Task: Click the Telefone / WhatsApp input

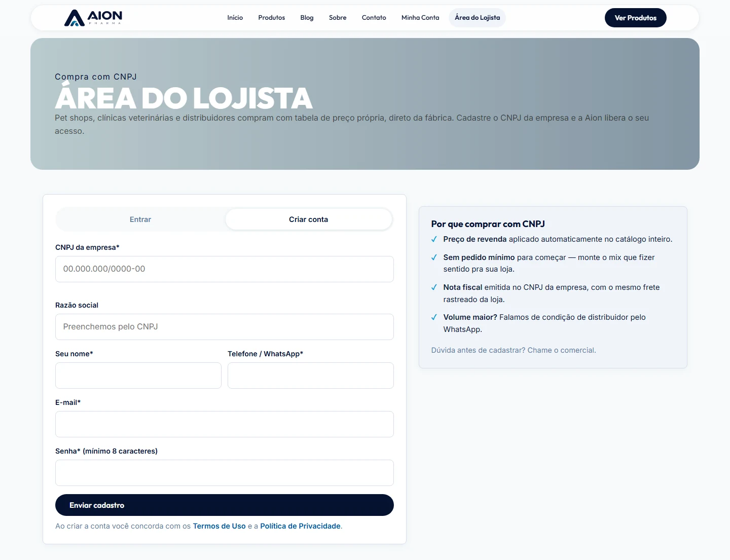Action: [x=311, y=376]
